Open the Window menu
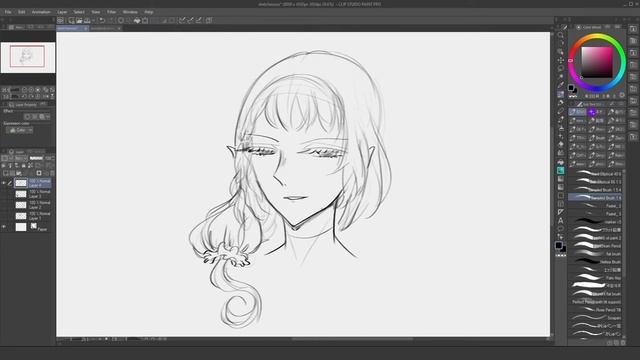This screenshot has width=640, height=360. tap(130, 12)
